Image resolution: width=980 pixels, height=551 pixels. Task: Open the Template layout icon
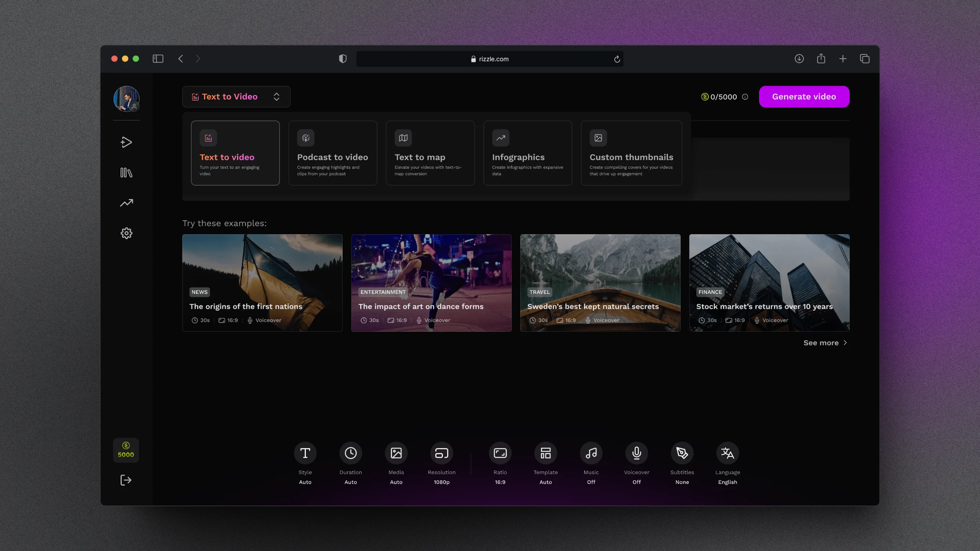click(546, 453)
